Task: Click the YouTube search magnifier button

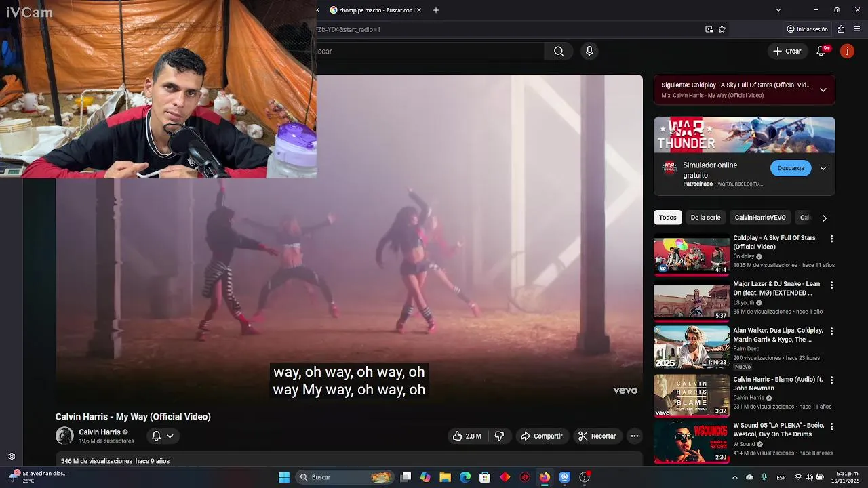Action: click(x=559, y=51)
